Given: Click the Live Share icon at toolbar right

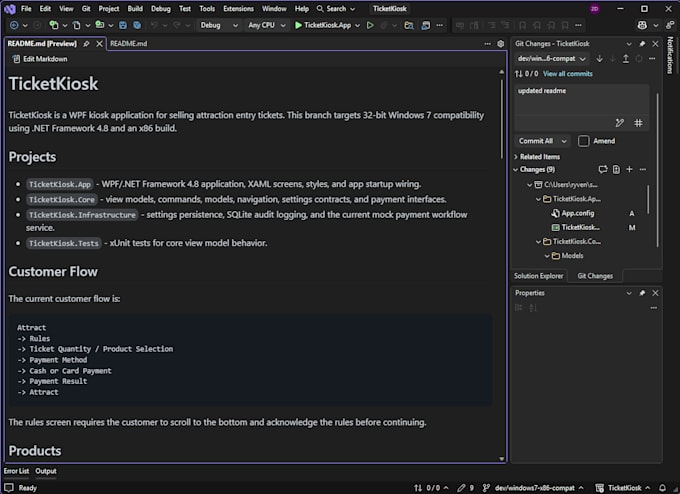Looking at the screenshot, I should [x=670, y=25].
